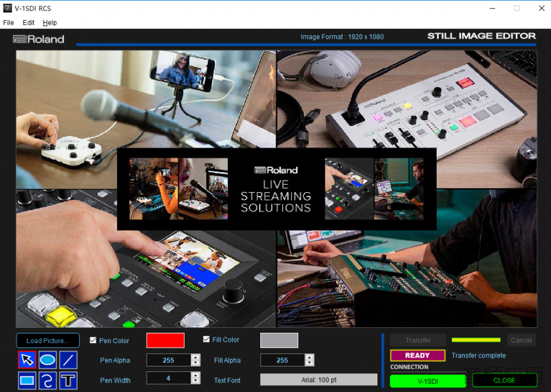
Task: Increase Fill Alpha with up arrow
Action: point(309,357)
